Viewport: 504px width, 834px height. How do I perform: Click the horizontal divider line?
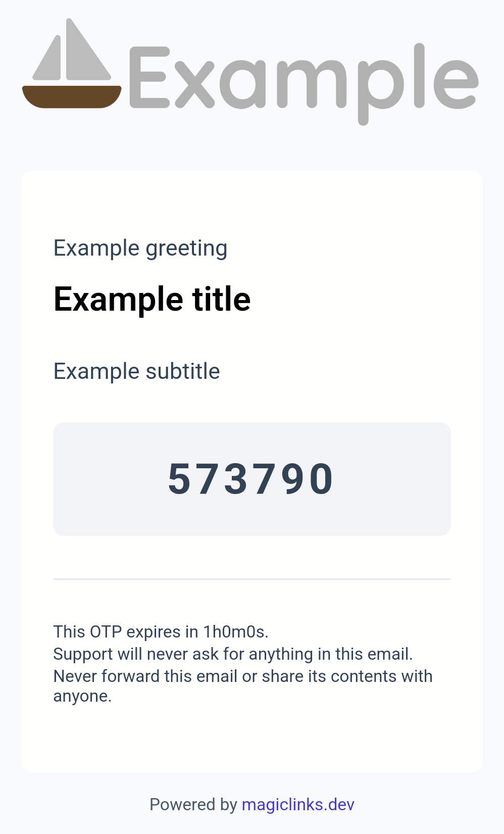click(x=252, y=579)
